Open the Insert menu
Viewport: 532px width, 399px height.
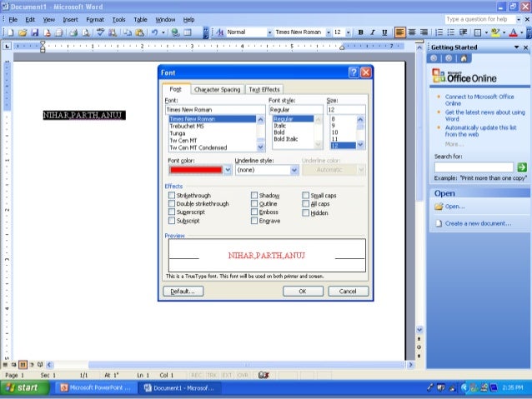[70, 20]
